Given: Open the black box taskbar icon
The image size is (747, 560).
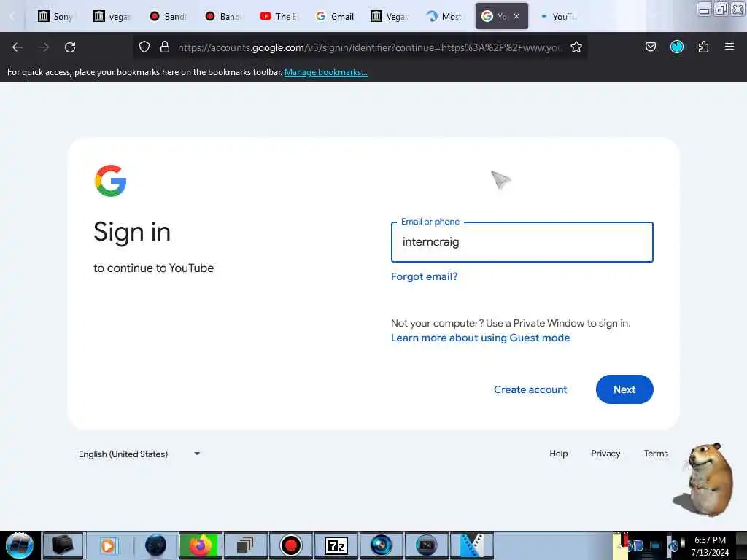Looking at the screenshot, I should point(63,545).
